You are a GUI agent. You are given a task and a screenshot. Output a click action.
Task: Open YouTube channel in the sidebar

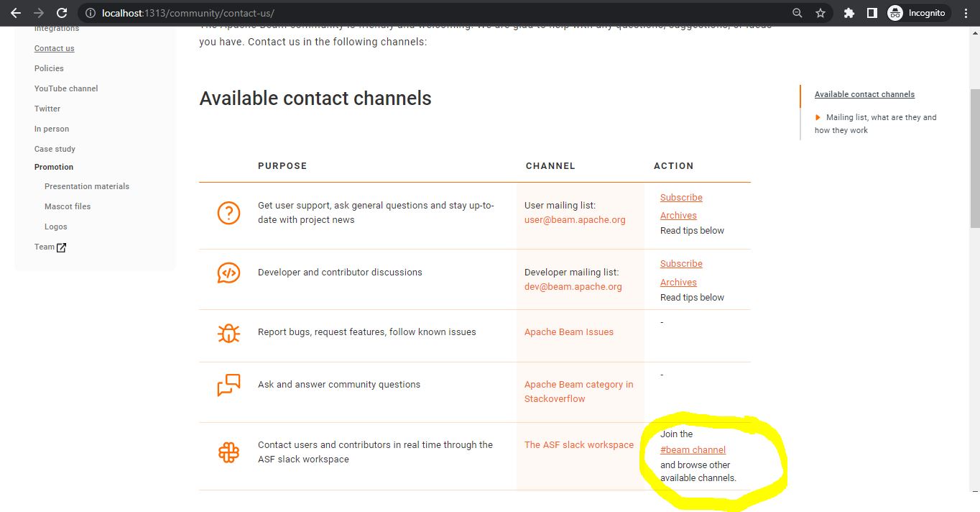(x=66, y=88)
